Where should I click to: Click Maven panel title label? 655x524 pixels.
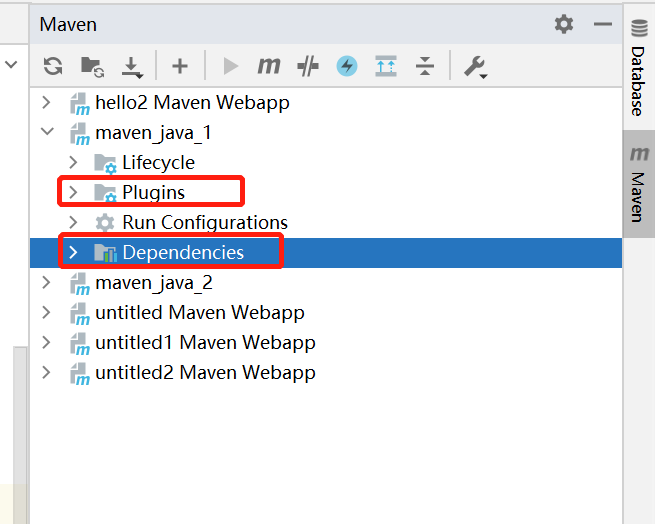(68, 24)
